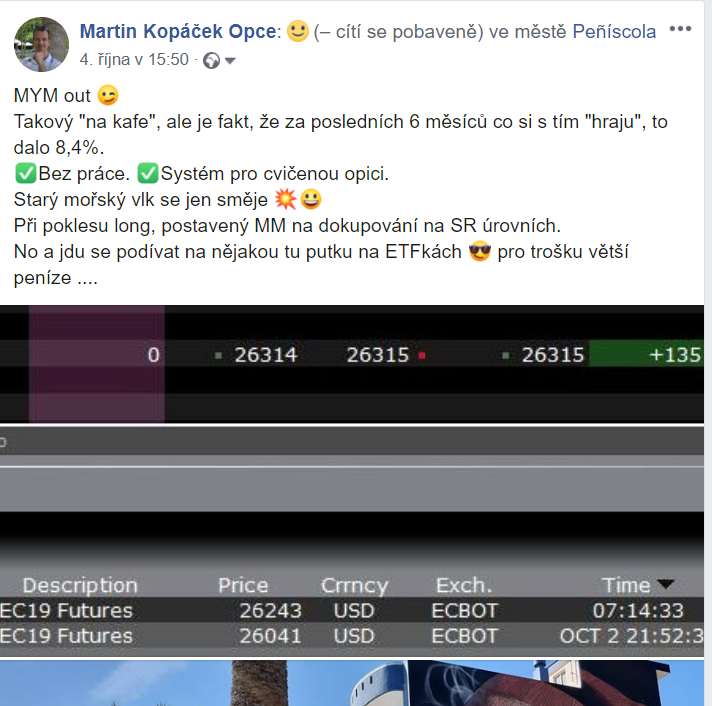Click the Exch. column header

pyautogui.click(x=464, y=585)
